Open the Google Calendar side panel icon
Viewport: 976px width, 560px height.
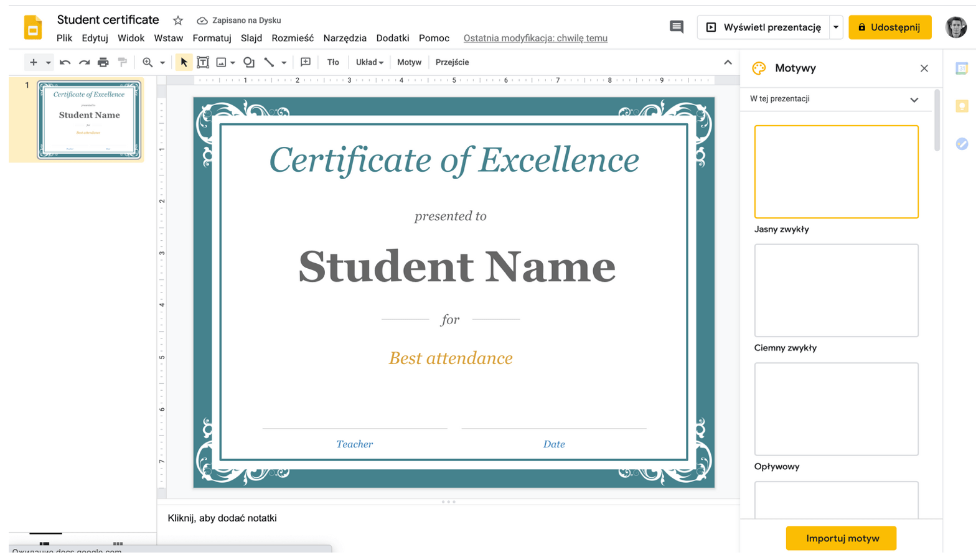pyautogui.click(x=962, y=68)
